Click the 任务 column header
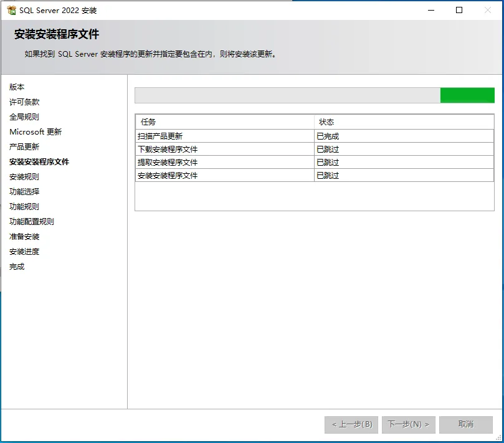Screen dimensions: 504x443 [x=225, y=122]
